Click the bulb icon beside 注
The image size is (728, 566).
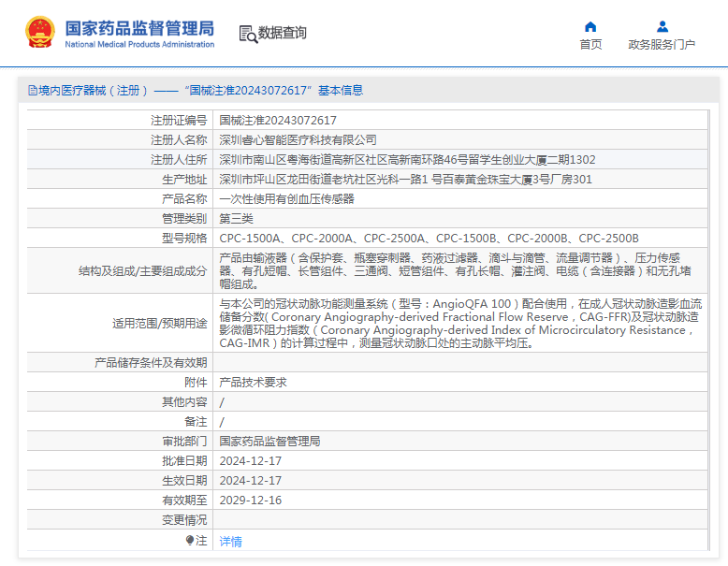click(190, 541)
